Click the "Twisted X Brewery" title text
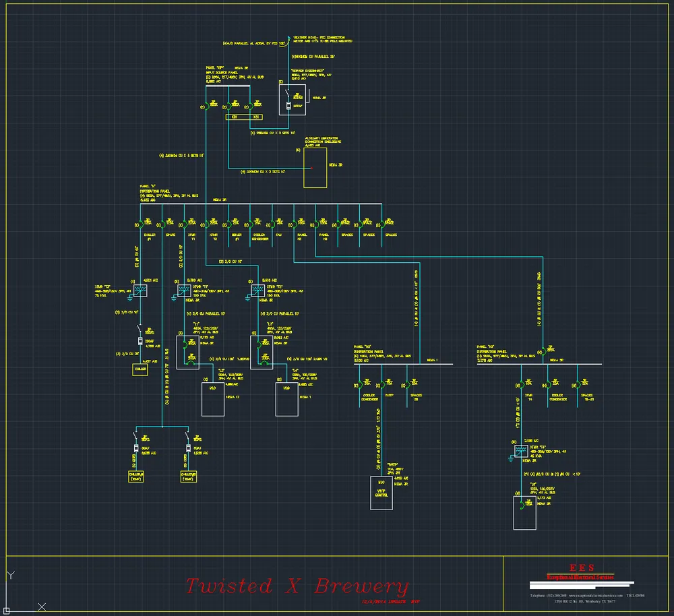Image resolution: width=674 pixels, height=616 pixels. coord(297,586)
